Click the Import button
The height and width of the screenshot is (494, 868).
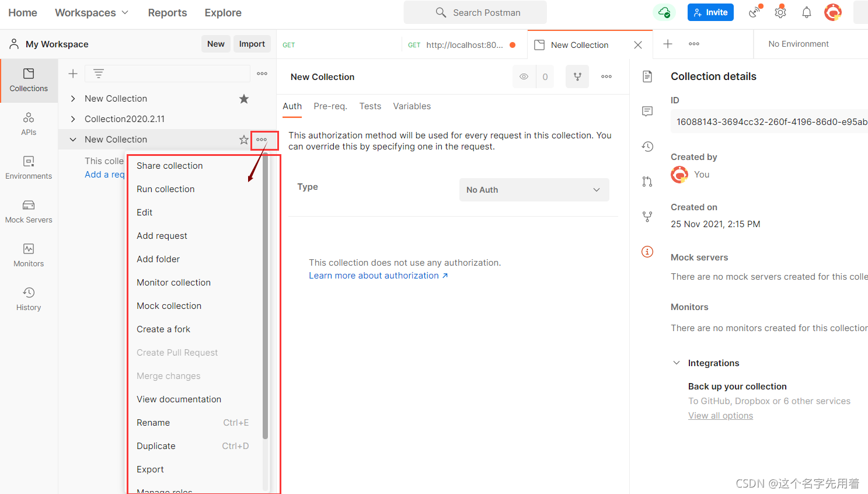252,44
